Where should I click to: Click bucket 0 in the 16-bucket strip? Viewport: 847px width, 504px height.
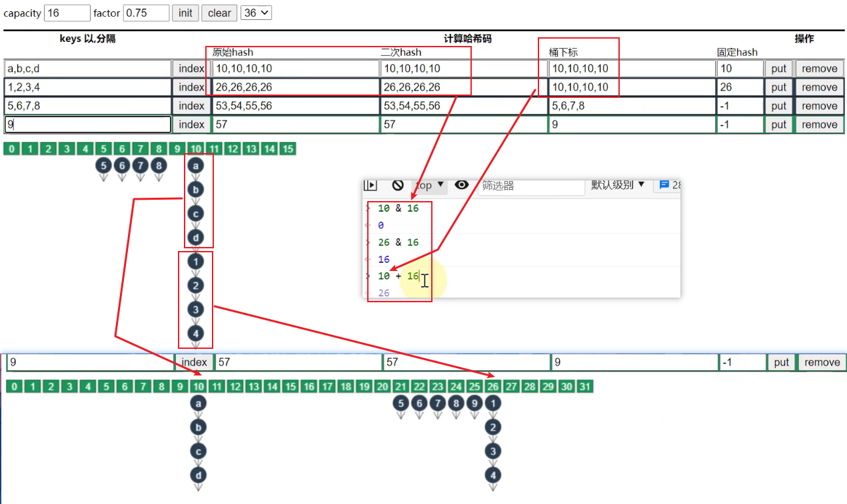pos(11,149)
